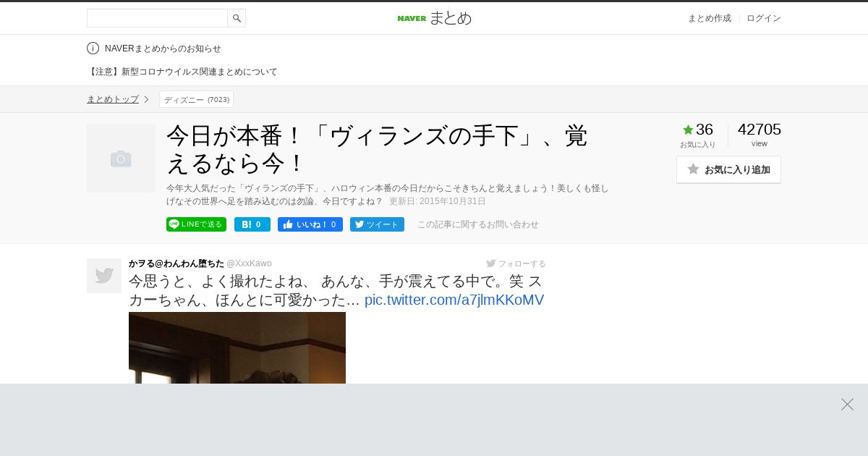868x456 pixels.
Task: Open the ディズニー (7023) category tag
Action: pyautogui.click(x=196, y=99)
